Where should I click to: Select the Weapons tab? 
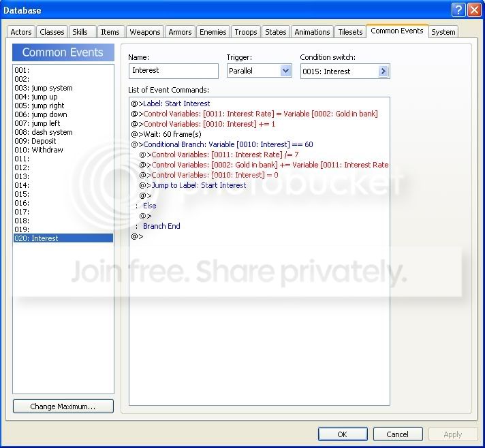(144, 32)
